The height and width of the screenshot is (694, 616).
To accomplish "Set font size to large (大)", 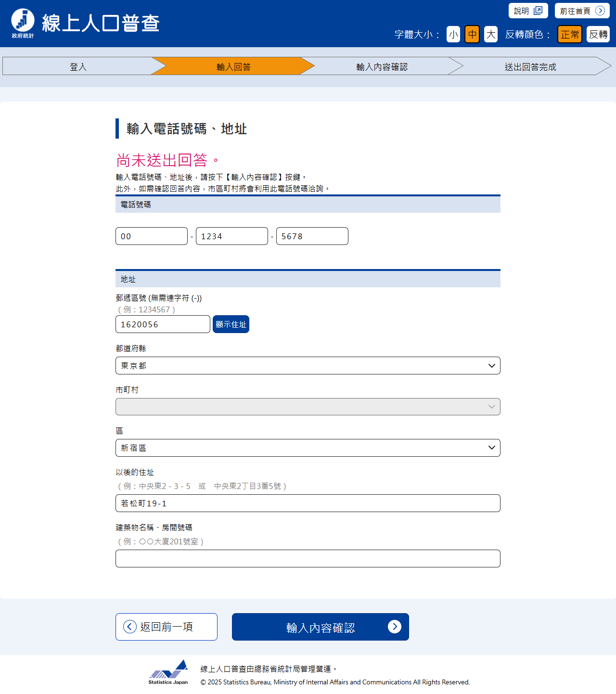I will pyautogui.click(x=490, y=34).
